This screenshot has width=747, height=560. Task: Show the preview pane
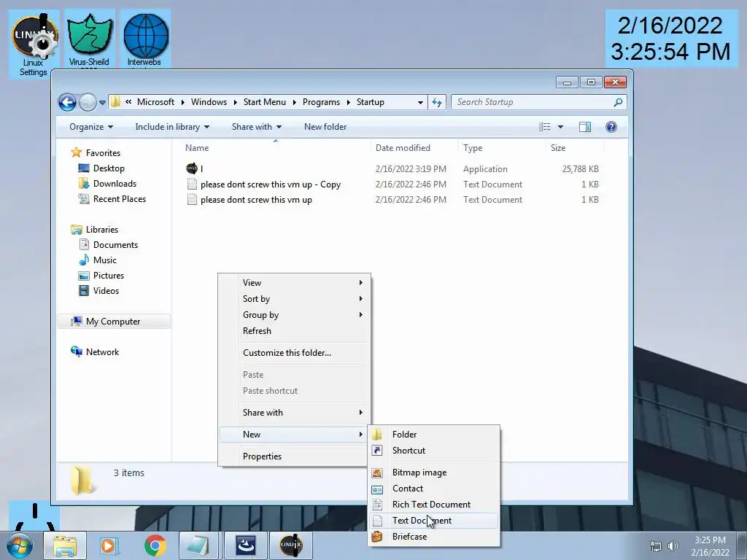tap(584, 127)
